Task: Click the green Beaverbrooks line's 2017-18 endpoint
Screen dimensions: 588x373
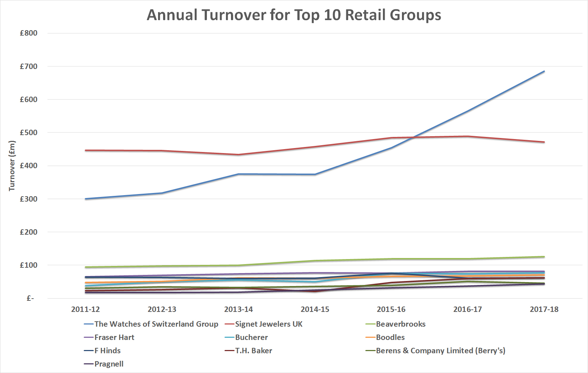Action: click(544, 257)
